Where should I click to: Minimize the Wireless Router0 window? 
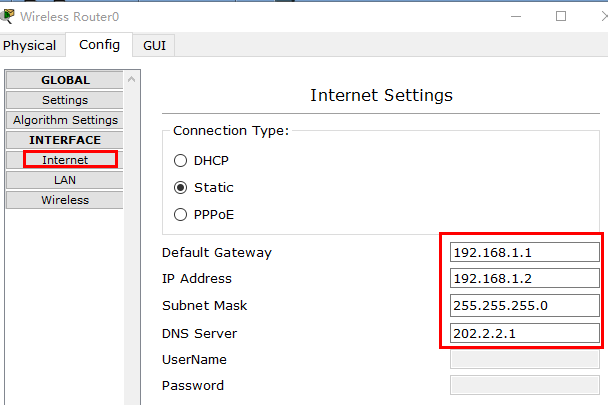click(516, 16)
